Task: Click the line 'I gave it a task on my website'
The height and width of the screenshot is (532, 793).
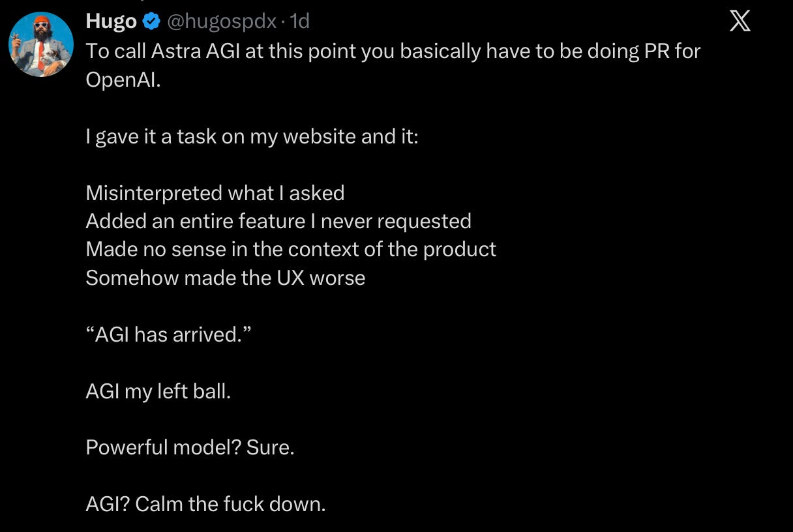Action: click(x=252, y=136)
